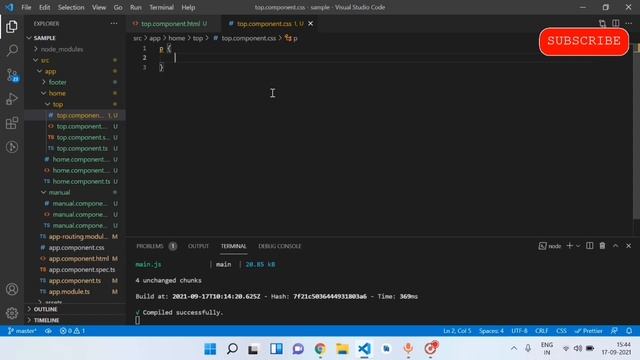
Task: Open Explorer views and more actions menu
Action: (114, 24)
